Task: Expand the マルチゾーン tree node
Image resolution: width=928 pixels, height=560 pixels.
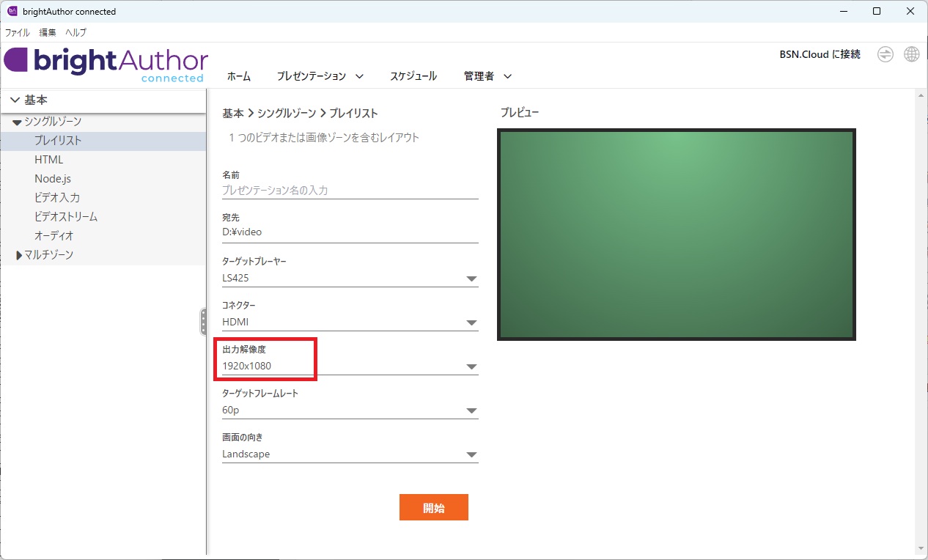Action: click(x=19, y=255)
